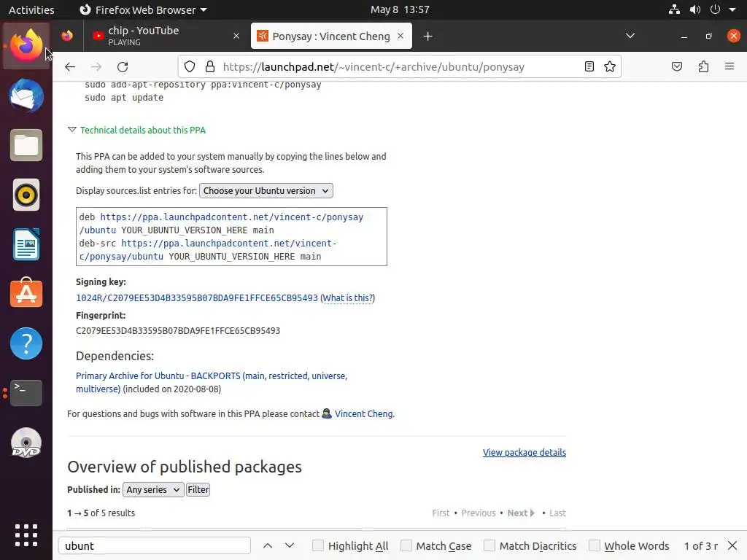This screenshot has width=747, height=560.
Task: Toggle the Match Diacritics checkbox
Action: [x=489, y=545]
